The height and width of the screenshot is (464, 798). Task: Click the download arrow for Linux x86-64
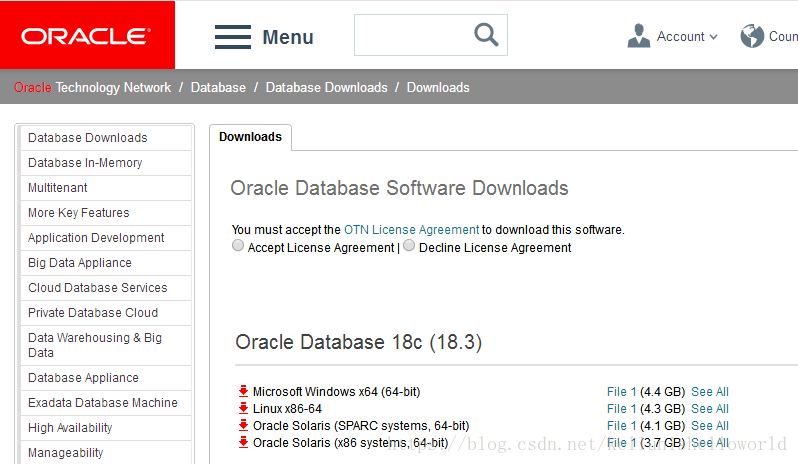tap(243, 408)
